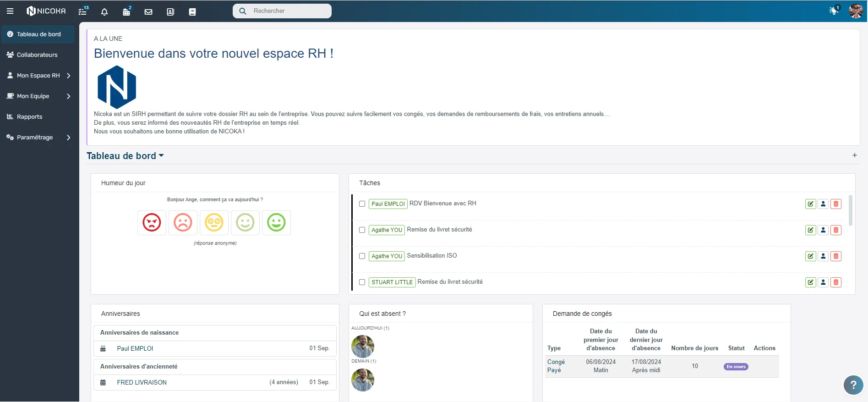Open the Congé Payé leave request
868x402 pixels.
pyautogui.click(x=556, y=366)
